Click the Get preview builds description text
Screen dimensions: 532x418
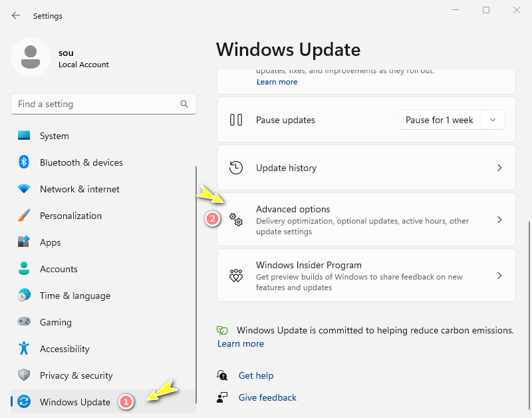pos(359,282)
